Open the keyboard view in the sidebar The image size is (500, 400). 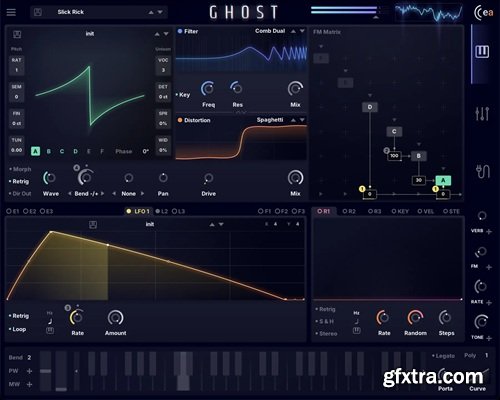[482, 52]
